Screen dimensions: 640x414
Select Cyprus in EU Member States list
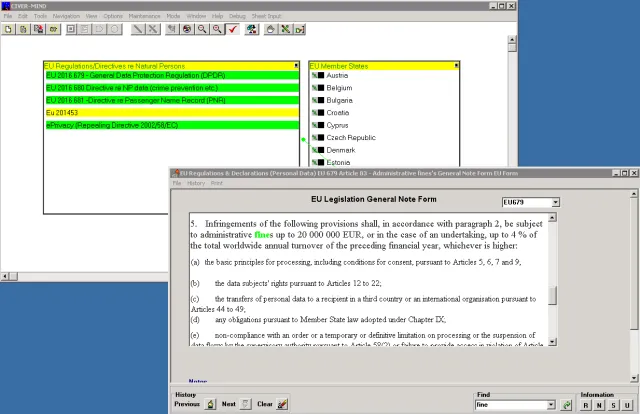pyautogui.click(x=337, y=125)
